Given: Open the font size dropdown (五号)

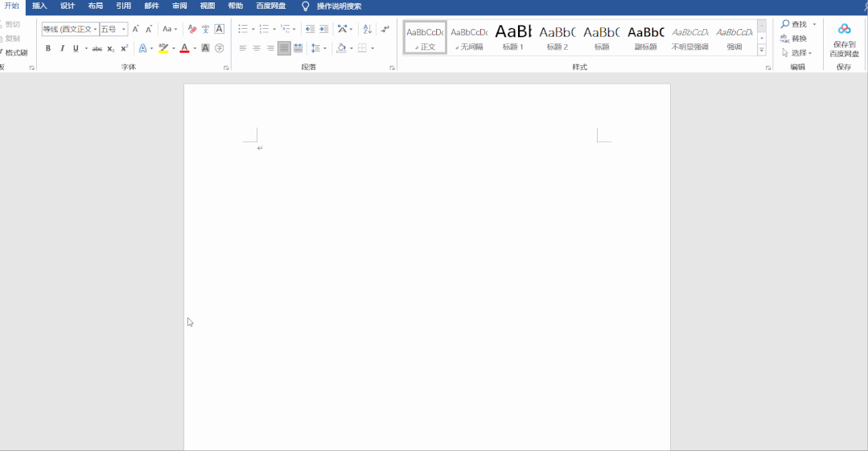Looking at the screenshot, I should click(124, 29).
